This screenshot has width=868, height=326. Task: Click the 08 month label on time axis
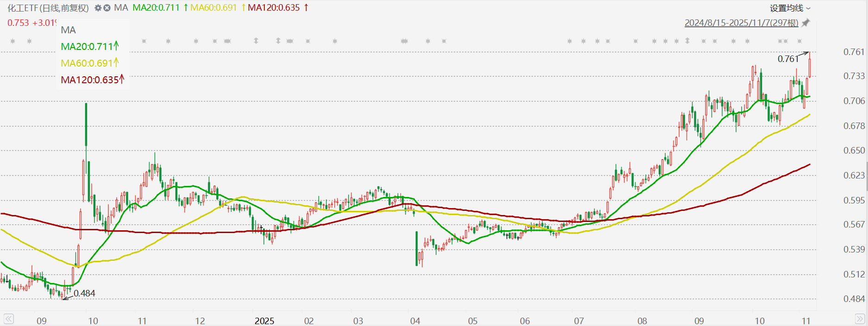[642, 320]
